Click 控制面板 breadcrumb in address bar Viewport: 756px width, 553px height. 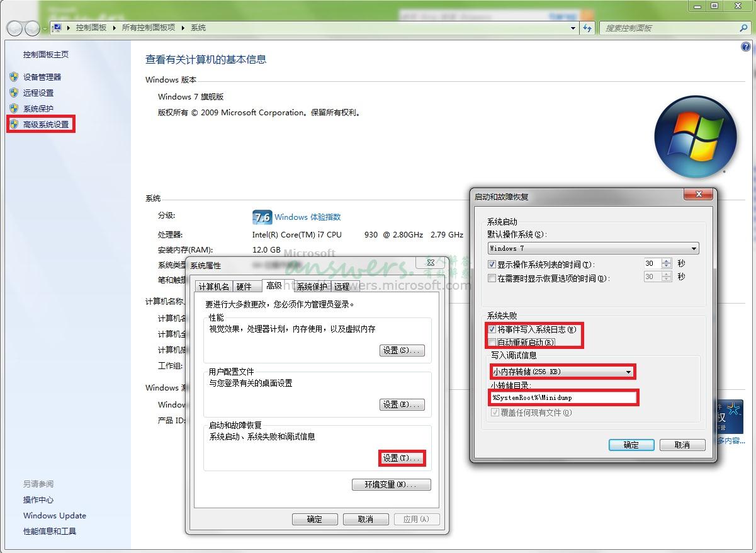point(91,28)
